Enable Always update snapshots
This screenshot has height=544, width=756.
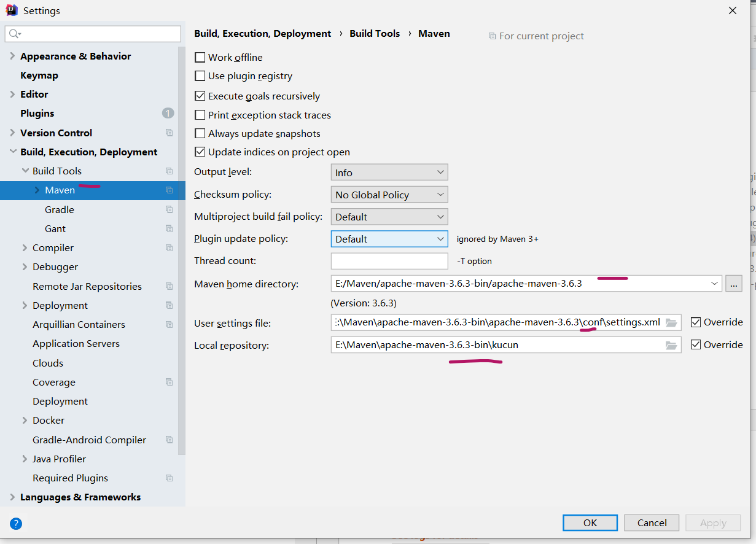200,133
